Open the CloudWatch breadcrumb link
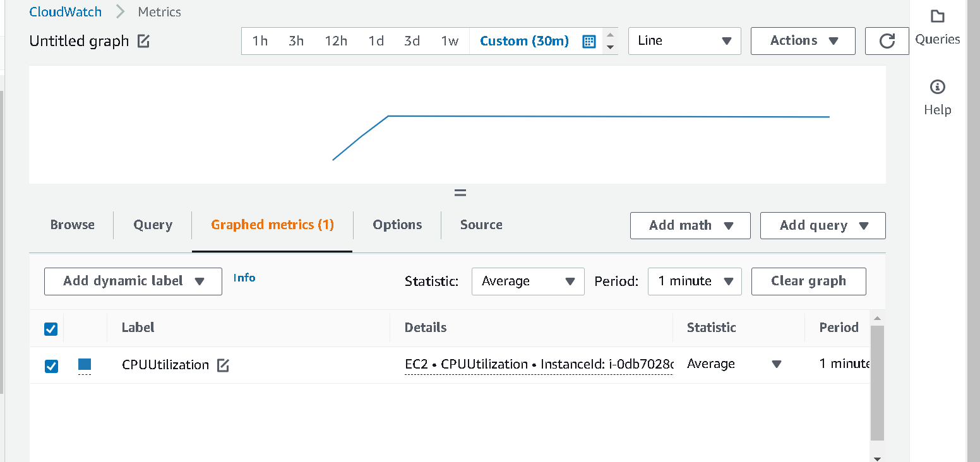980x462 pixels. point(66,12)
